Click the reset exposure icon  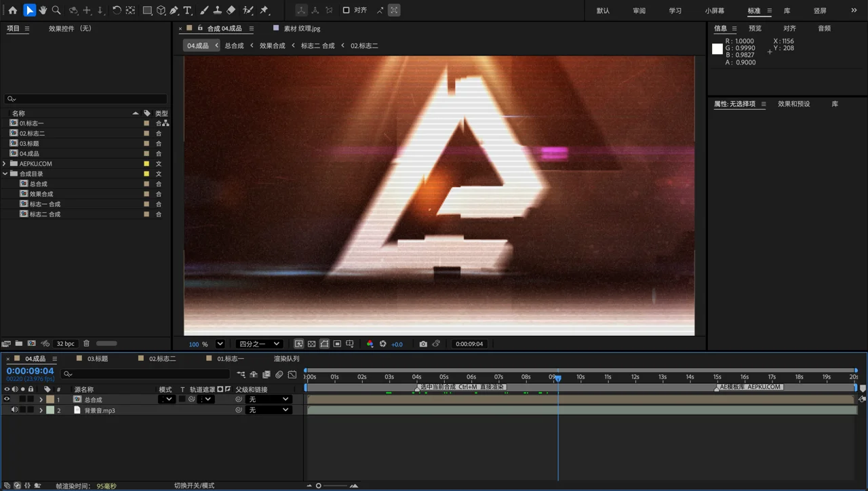click(383, 344)
